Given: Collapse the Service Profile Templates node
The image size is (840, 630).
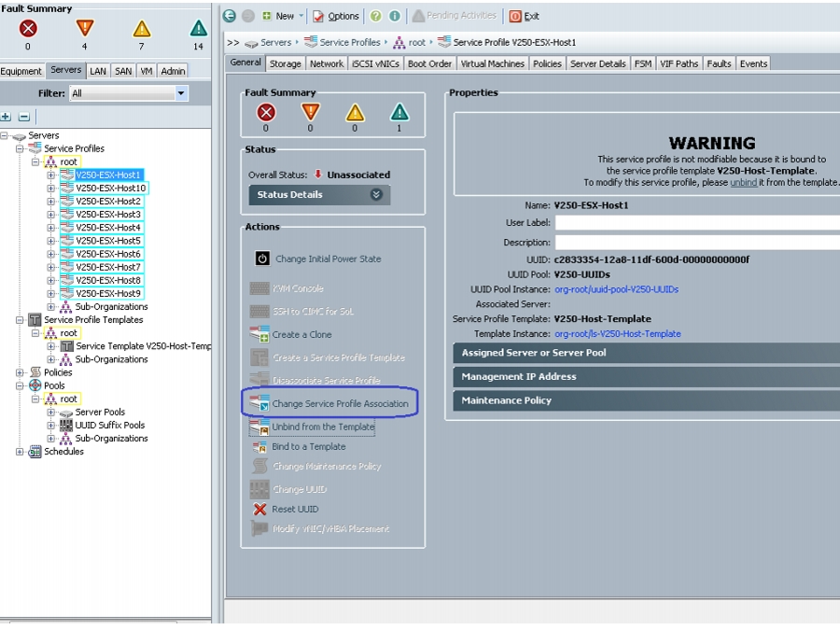Looking at the screenshot, I should [x=20, y=320].
